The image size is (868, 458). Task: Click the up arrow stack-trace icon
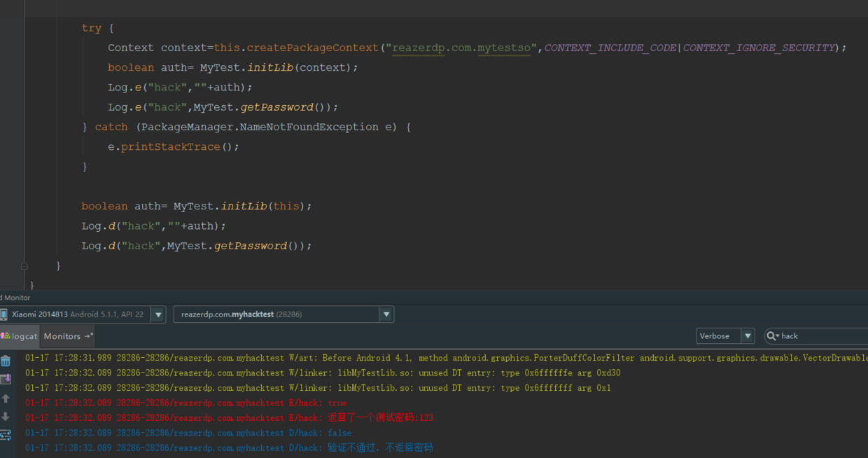click(x=6, y=398)
